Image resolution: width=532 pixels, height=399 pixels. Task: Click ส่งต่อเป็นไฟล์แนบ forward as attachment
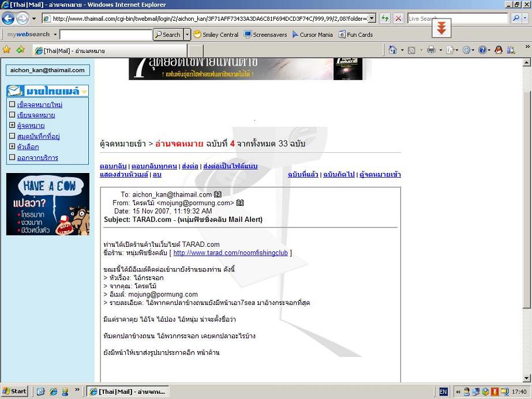[x=230, y=166]
